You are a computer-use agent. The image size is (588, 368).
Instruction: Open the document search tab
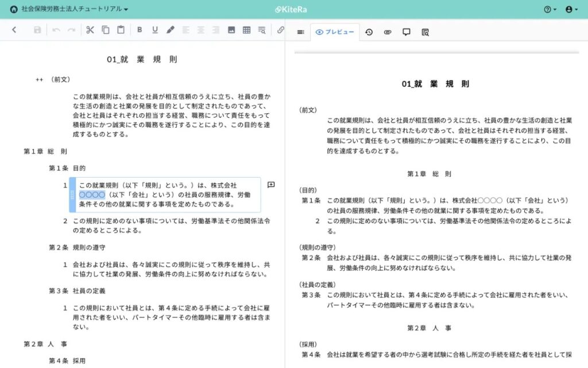coord(425,32)
